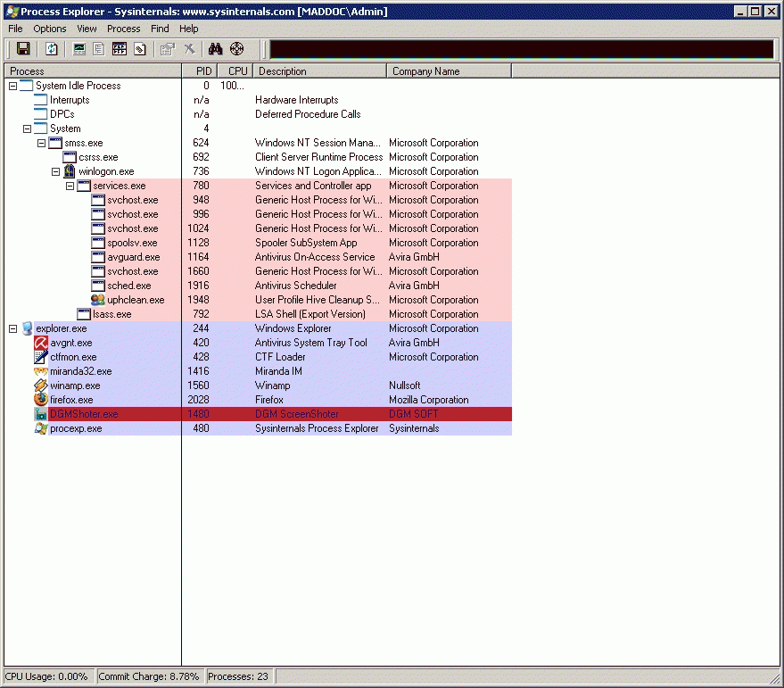Image resolution: width=784 pixels, height=688 pixels.
Task: Select the avguard.exe process name
Action: [x=134, y=257]
